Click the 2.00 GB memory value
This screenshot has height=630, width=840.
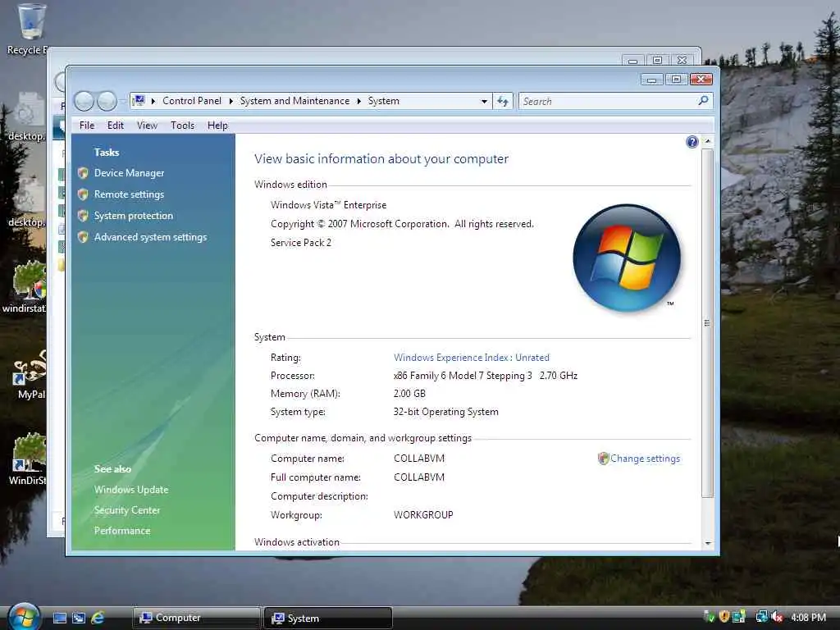(409, 394)
